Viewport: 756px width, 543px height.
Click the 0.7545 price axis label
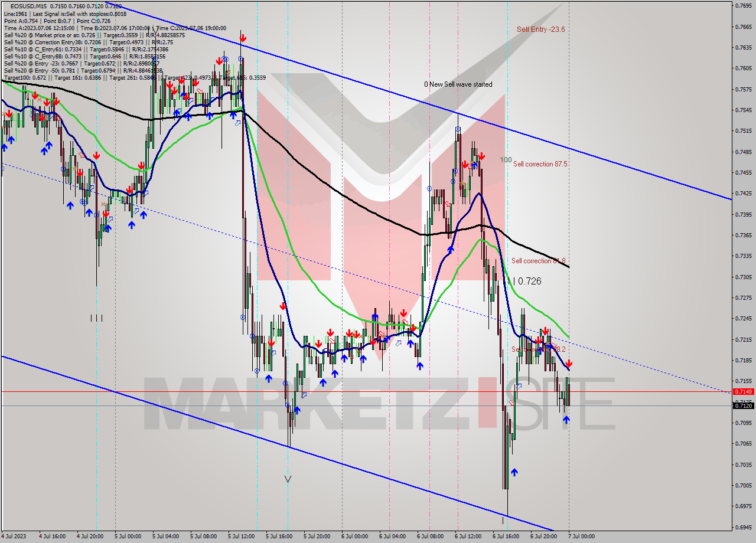point(743,110)
